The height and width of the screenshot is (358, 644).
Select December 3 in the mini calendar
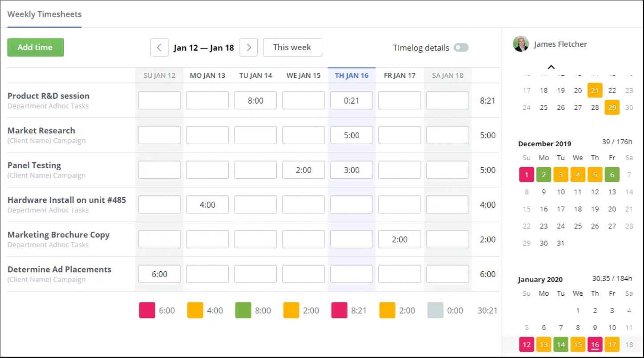point(561,175)
